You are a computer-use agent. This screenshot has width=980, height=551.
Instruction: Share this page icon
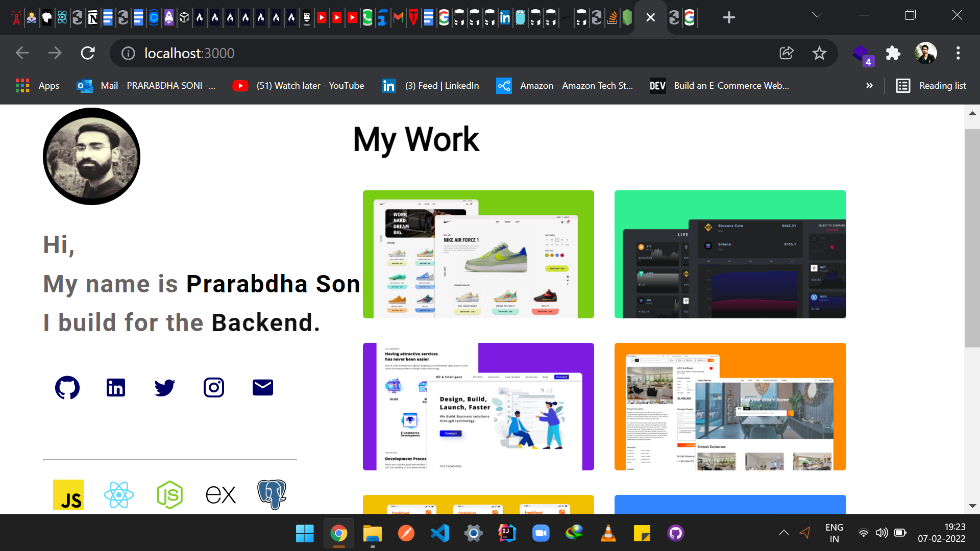point(787,53)
